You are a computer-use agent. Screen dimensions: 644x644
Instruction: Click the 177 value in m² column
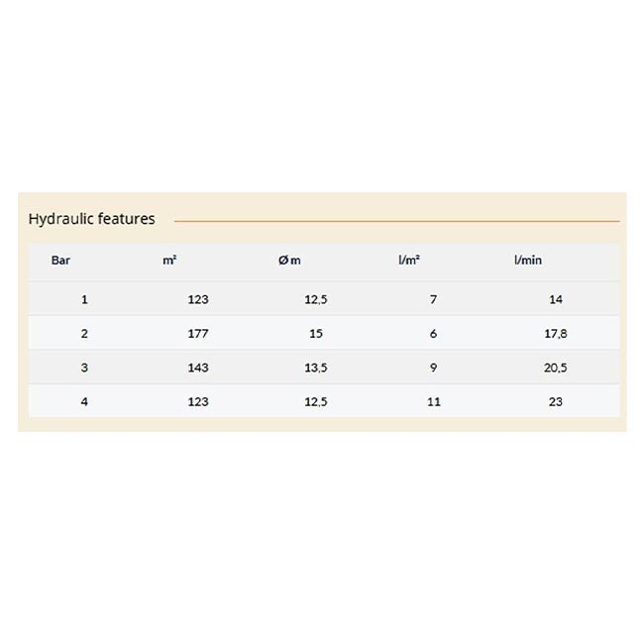[x=197, y=334]
